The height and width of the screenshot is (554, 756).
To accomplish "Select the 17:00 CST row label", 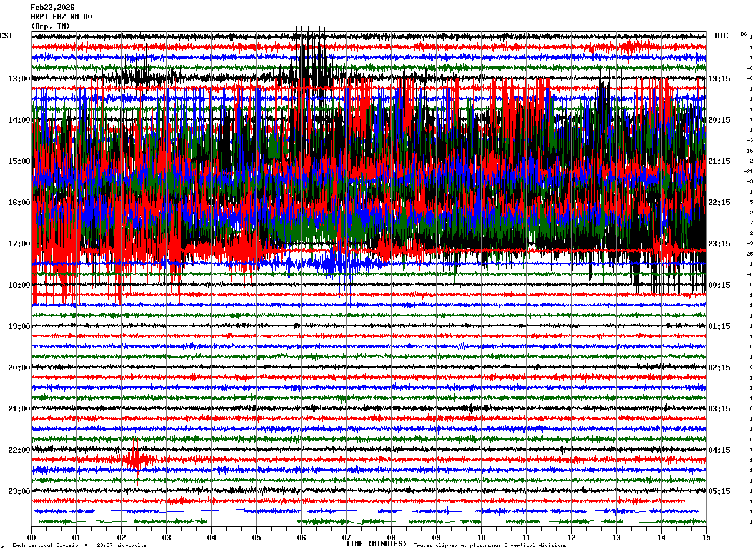I will point(19,244).
